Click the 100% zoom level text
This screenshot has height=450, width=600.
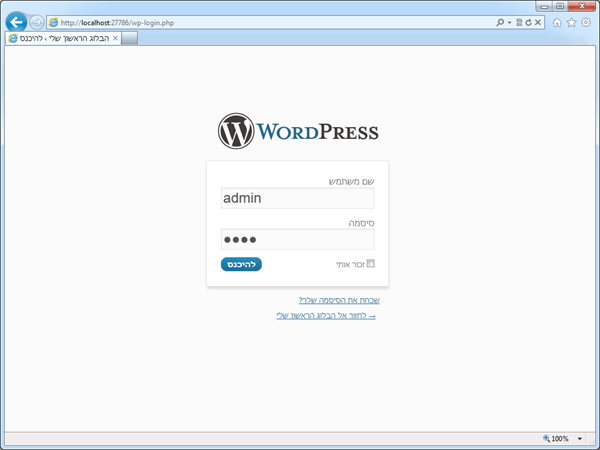click(560, 439)
